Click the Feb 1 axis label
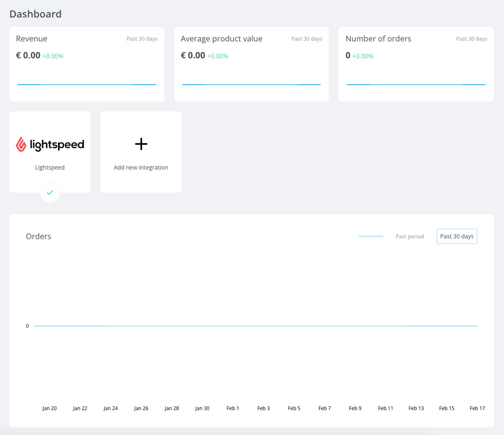Screen dimensions: 504x435 click(x=233, y=408)
